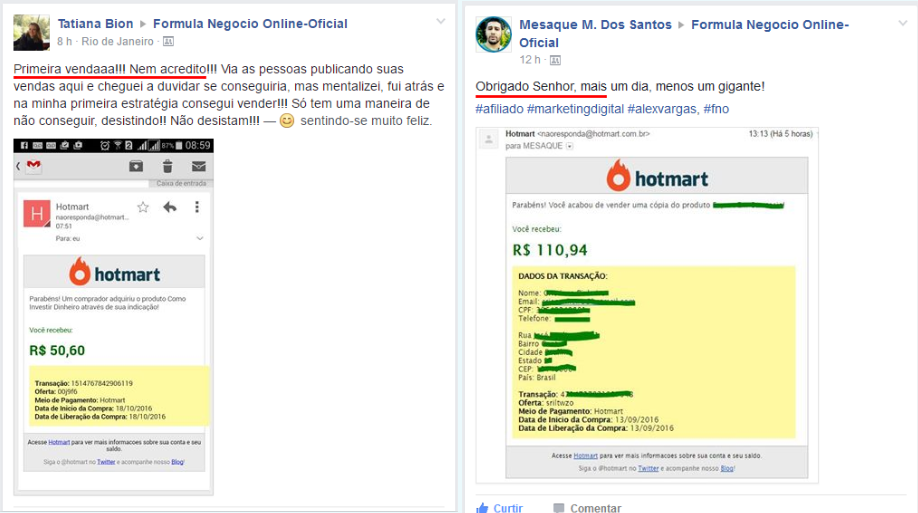This screenshot has width=918, height=513.
Task: Click the red H sender avatar
Action: coord(36,213)
